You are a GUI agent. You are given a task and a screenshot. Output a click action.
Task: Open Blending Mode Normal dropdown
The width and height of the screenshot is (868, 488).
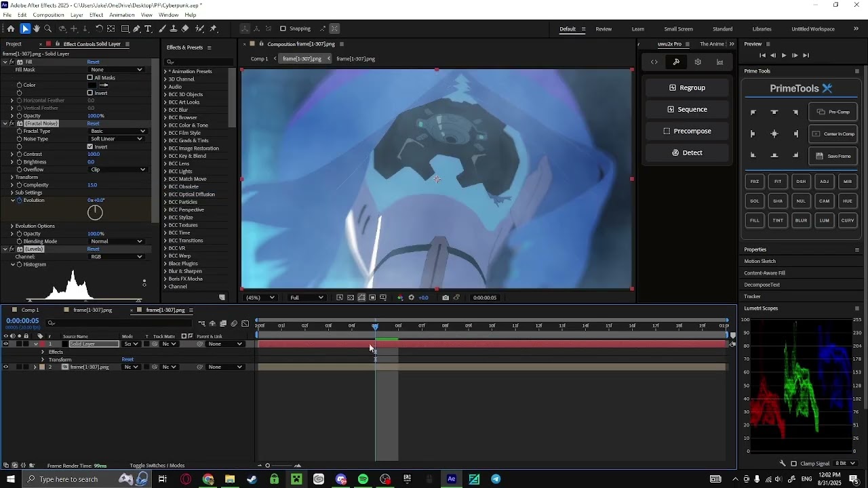coord(117,241)
